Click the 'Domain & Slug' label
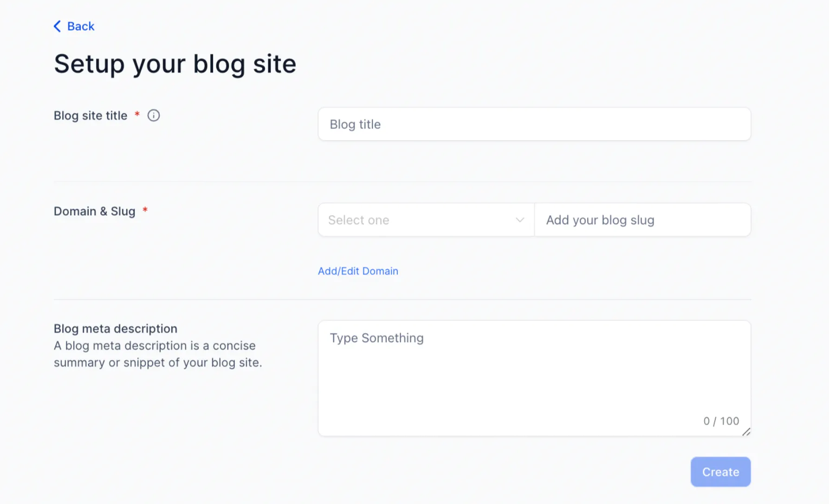This screenshot has width=829, height=504. [x=95, y=211]
